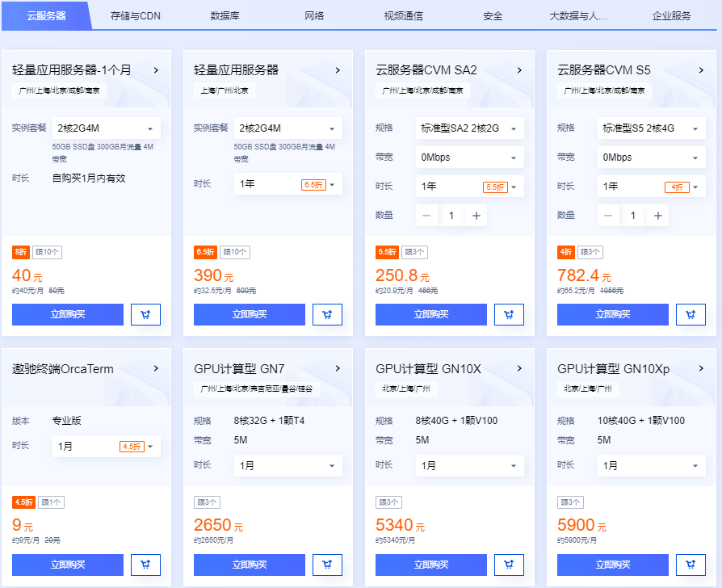Add 轻量应用服务器-1个月 to shopping cart
722x588 pixels.
pos(145,314)
